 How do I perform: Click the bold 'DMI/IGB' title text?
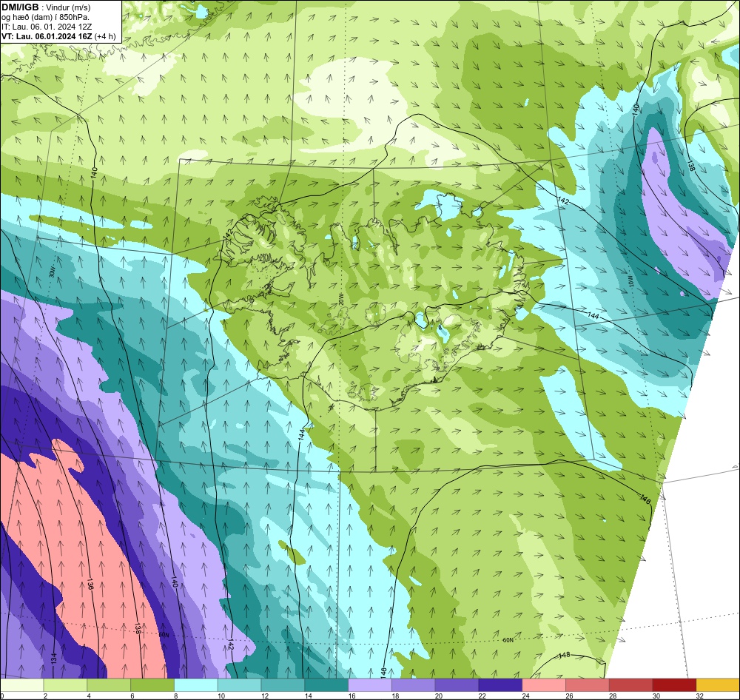point(21,7)
